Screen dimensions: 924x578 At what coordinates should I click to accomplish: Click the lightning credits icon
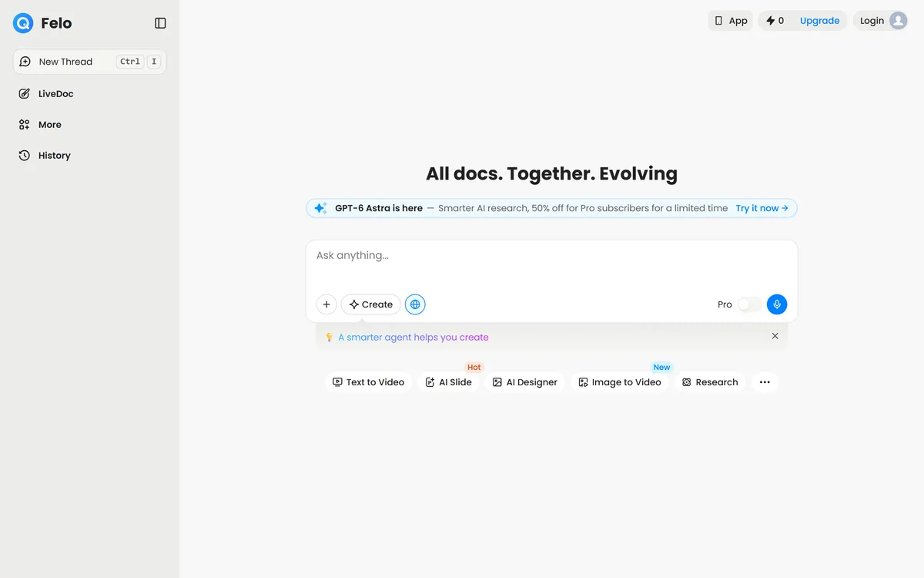click(770, 21)
